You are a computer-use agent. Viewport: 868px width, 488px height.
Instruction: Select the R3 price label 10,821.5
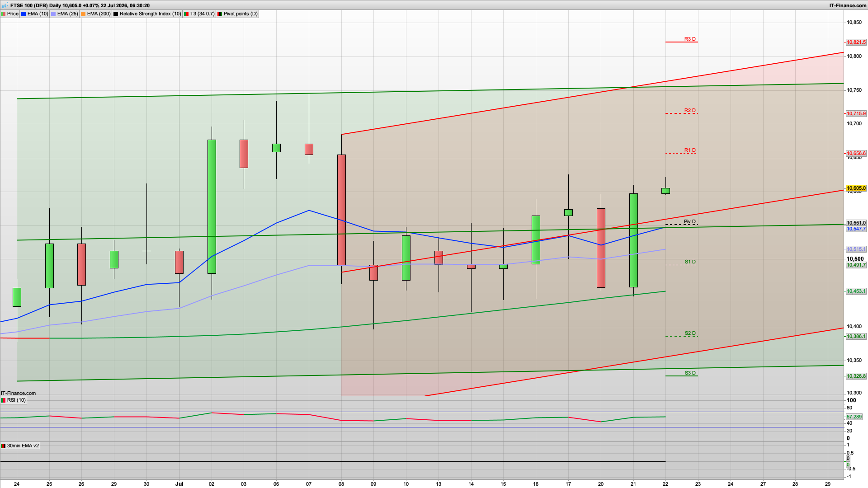(856, 42)
